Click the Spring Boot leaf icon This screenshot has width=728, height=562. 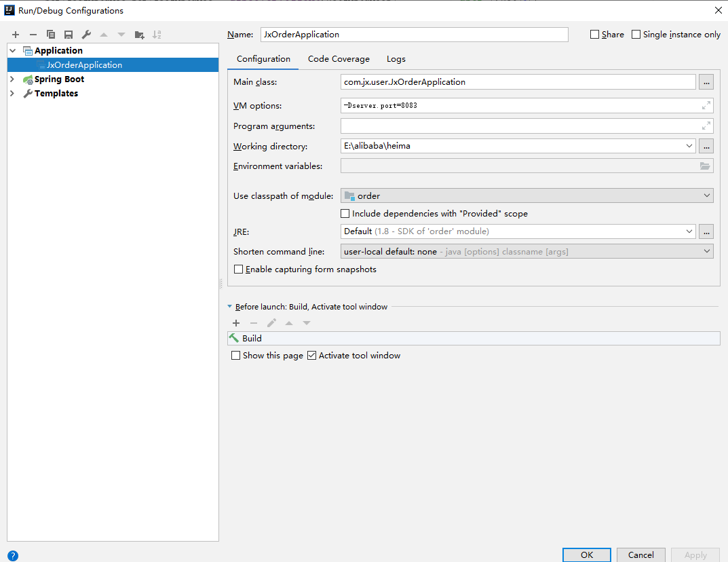point(28,79)
